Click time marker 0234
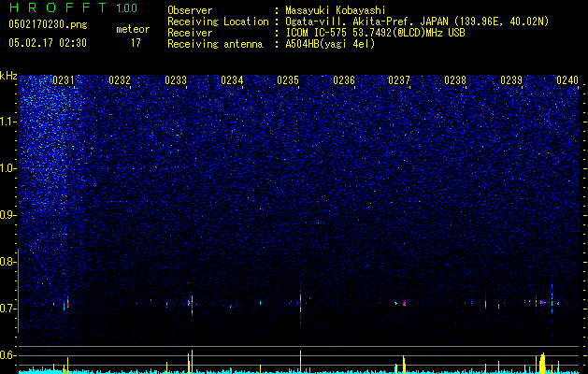The height and width of the screenshot is (374, 588). pyautogui.click(x=232, y=80)
